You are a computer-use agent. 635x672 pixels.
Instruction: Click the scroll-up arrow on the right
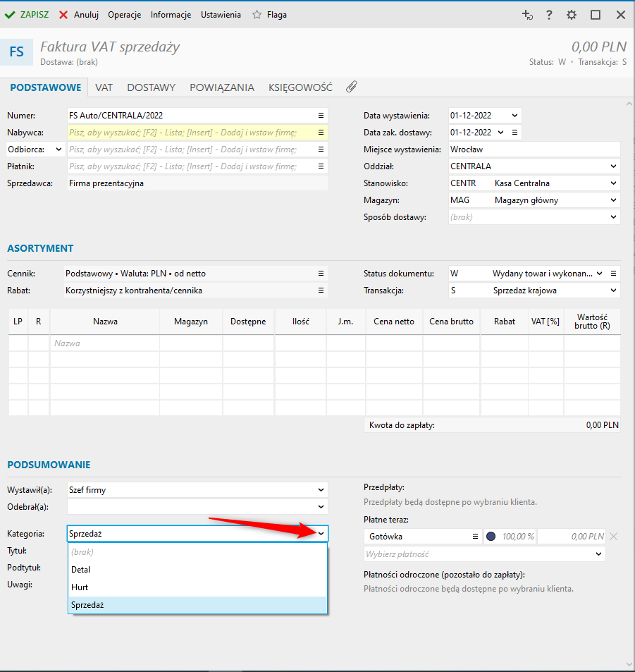[x=629, y=104]
